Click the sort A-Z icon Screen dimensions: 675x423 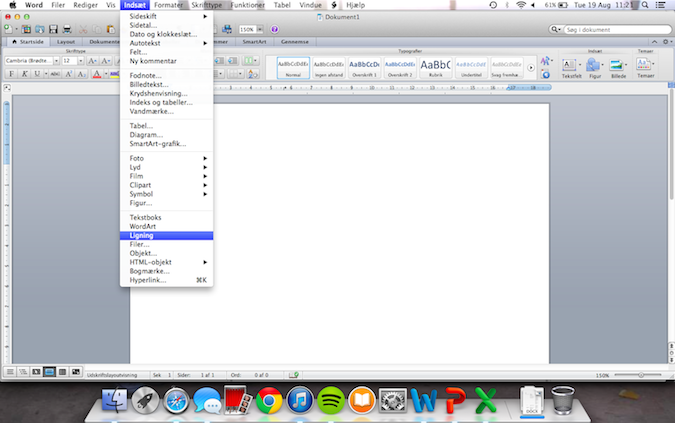(253, 74)
